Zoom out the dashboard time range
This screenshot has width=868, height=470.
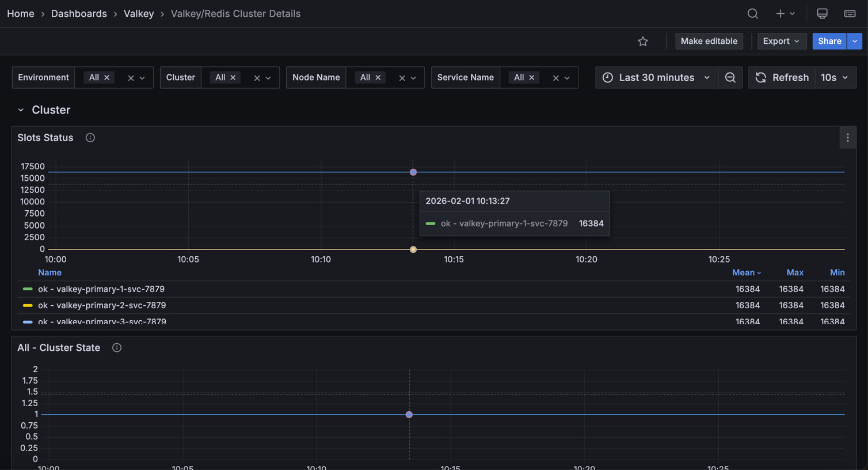(730, 77)
